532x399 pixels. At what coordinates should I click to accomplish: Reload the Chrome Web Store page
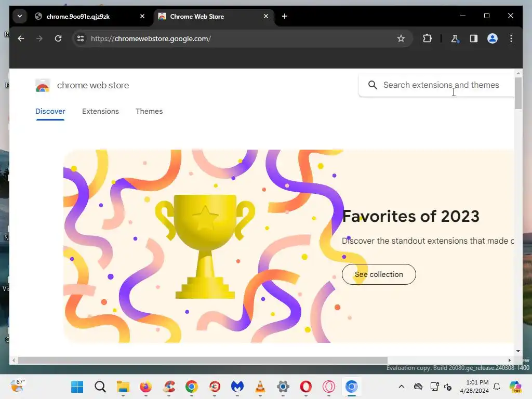58,38
